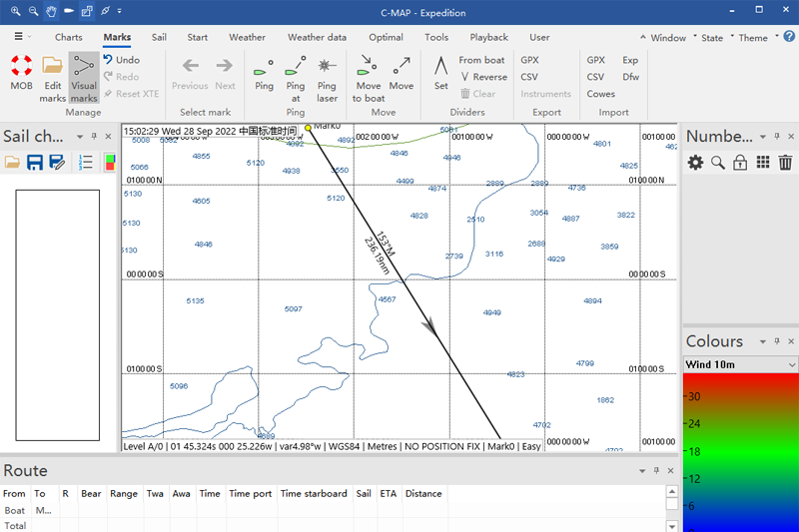This screenshot has width=799, height=532.
Task: Open the Weather tab
Action: (x=247, y=37)
